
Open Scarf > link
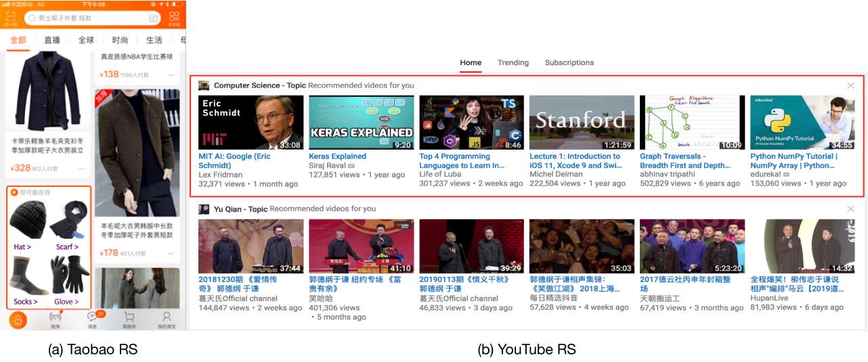67,247
